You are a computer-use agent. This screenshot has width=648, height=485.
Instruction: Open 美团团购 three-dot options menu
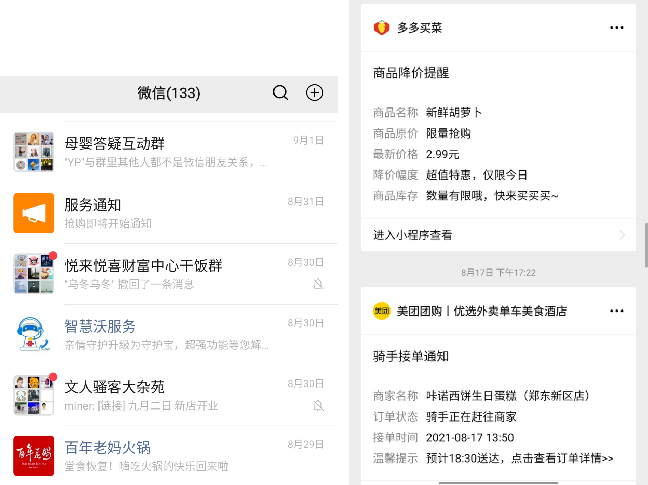pyautogui.click(x=617, y=311)
